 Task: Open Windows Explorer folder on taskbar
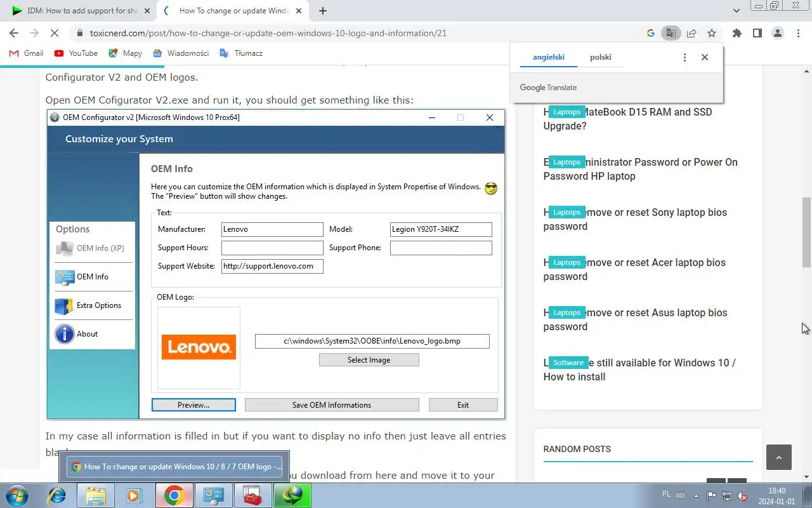tap(96, 495)
